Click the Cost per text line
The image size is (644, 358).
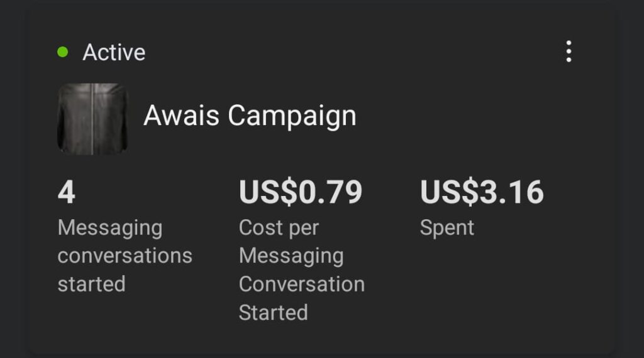pyautogui.click(x=279, y=228)
